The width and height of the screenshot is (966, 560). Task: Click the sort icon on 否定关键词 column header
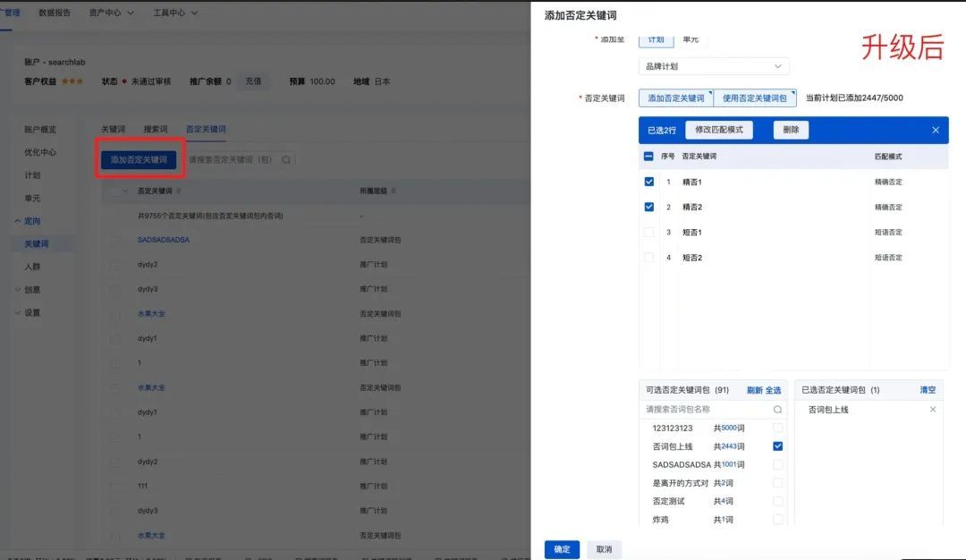[179, 191]
